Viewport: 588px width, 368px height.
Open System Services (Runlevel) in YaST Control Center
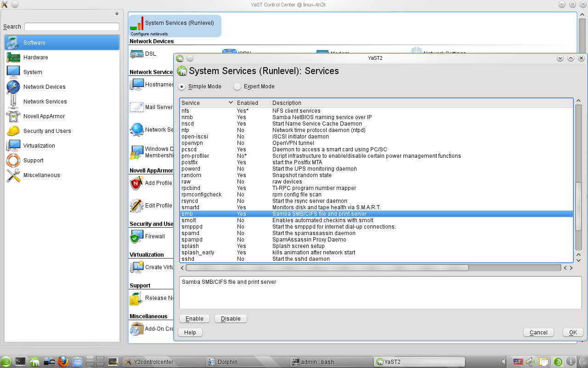pos(175,26)
